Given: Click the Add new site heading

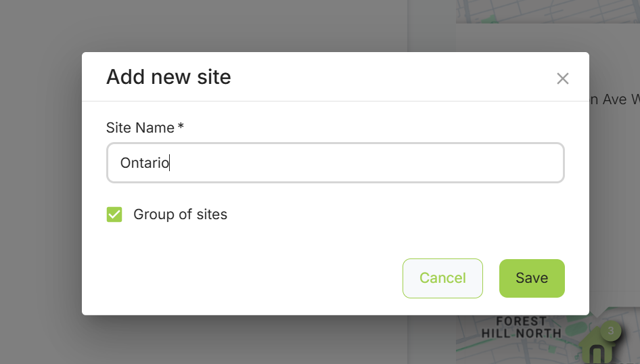Looking at the screenshot, I should point(168,77).
